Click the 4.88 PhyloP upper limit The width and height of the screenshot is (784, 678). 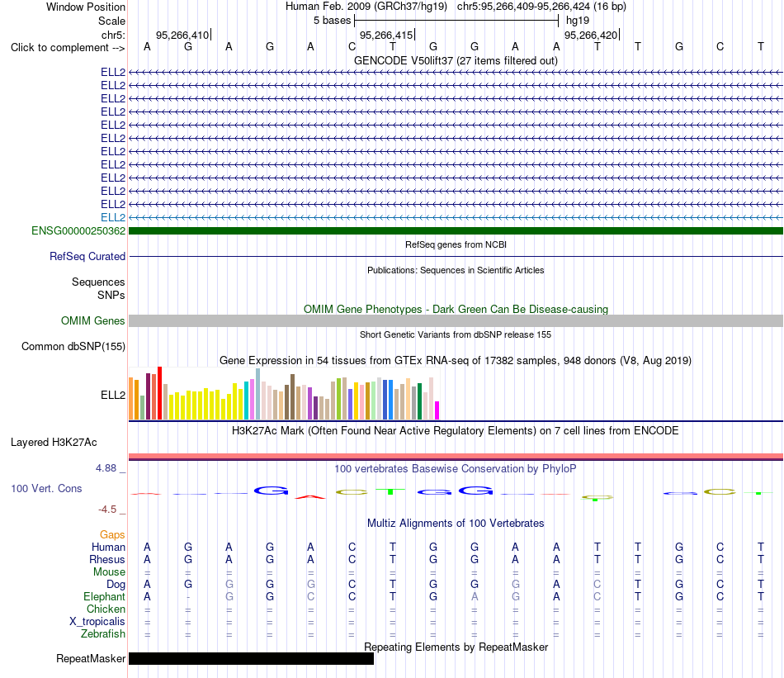[106, 468]
